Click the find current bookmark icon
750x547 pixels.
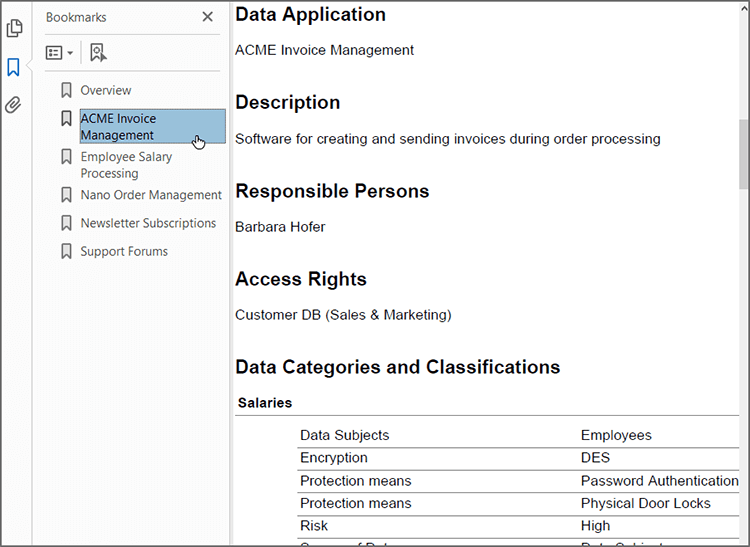pos(97,53)
